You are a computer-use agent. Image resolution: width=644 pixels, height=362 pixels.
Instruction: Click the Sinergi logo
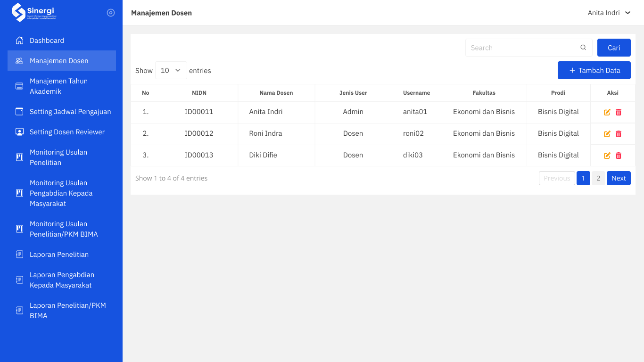tap(34, 13)
